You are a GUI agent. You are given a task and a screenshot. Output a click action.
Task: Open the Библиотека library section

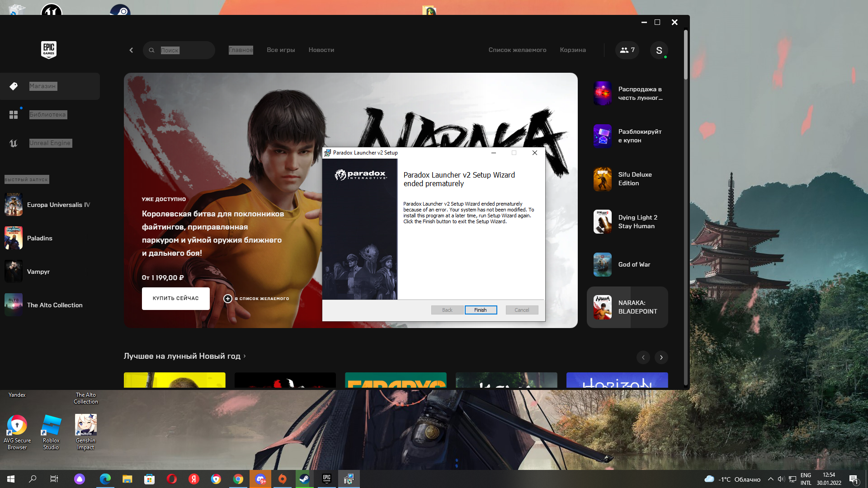[50, 115]
